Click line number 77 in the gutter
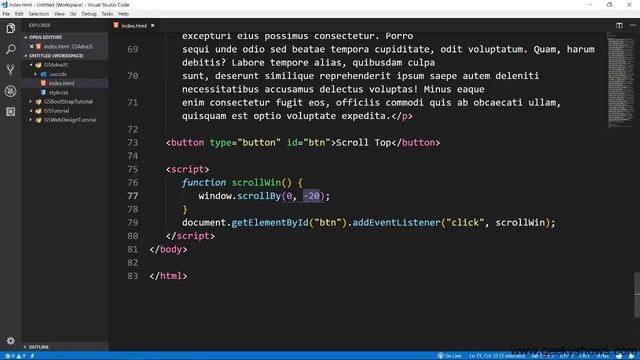 133,196
